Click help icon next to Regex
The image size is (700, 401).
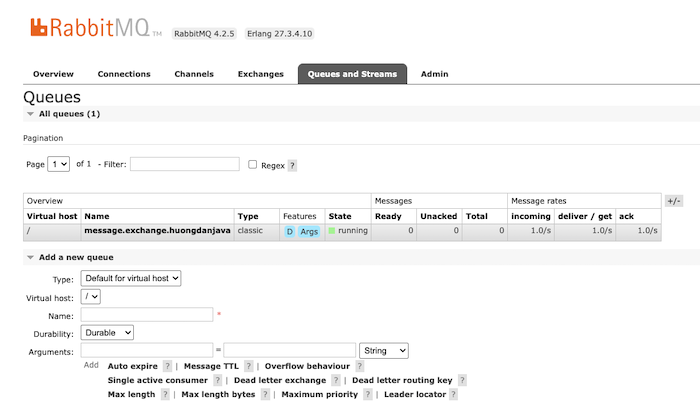click(293, 165)
